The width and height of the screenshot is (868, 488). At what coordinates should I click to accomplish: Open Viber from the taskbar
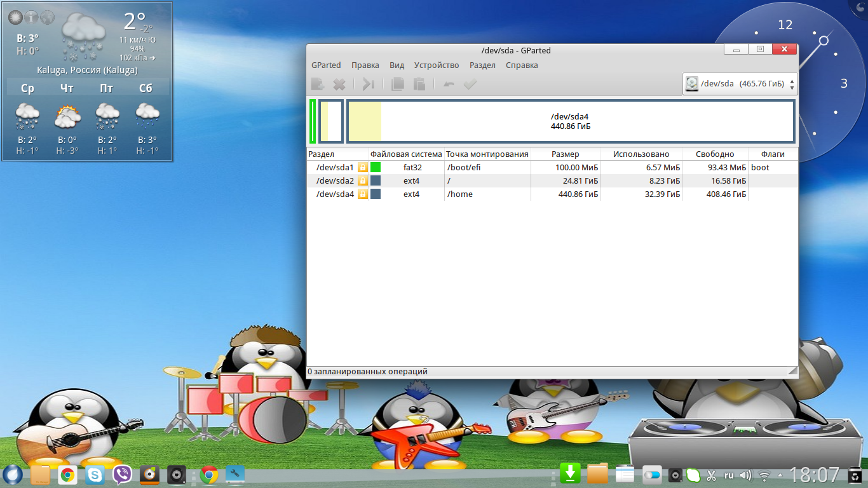tap(122, 475)
